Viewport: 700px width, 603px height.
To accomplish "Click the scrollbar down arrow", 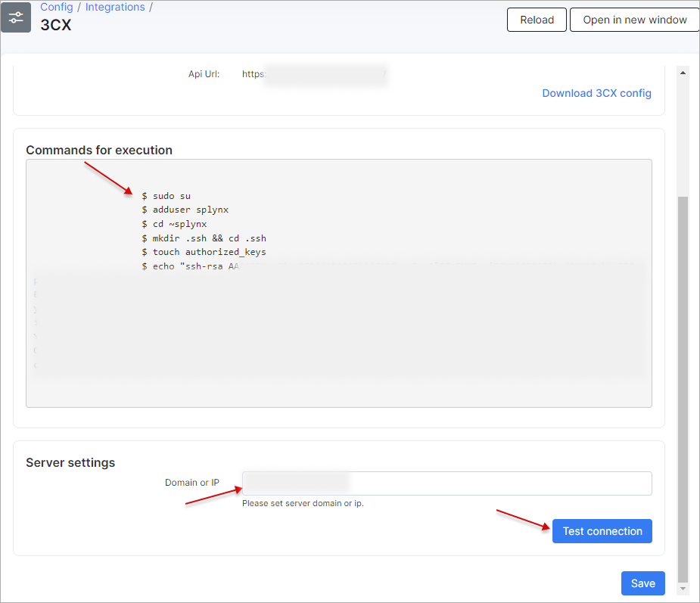I will [683, 588].
